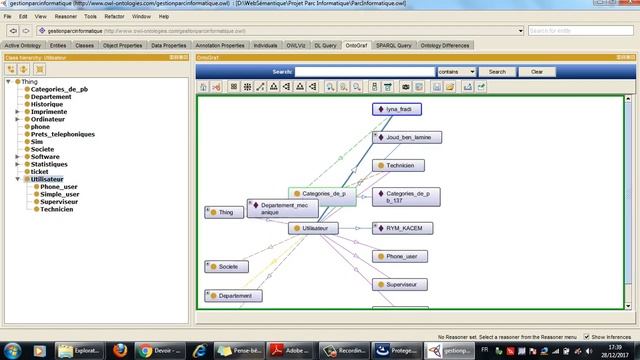This screenshot has height=360, width=640.
Task: Click the Clear button
Action: 537,72
